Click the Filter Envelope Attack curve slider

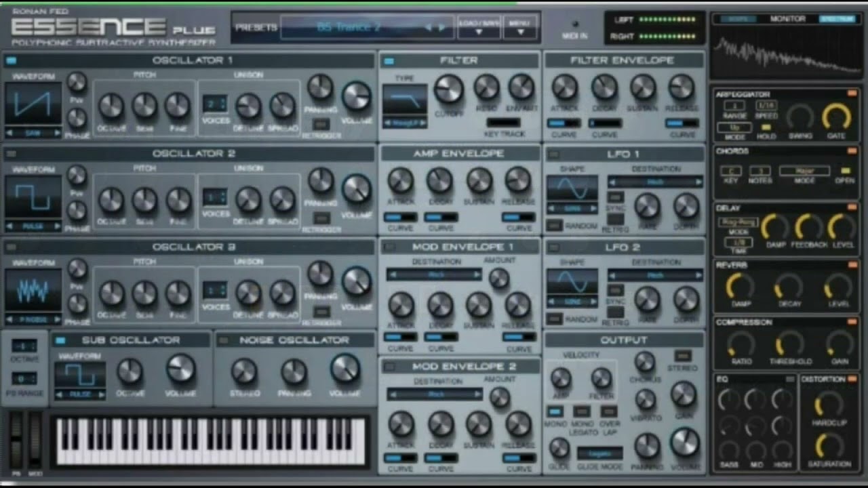point(564,123)
